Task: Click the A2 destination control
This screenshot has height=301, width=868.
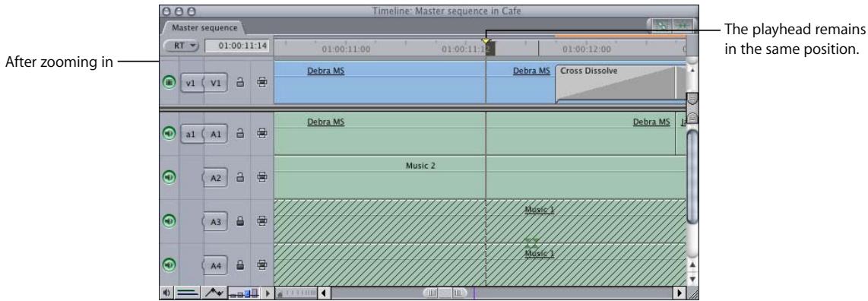Action: click(216, 177)
